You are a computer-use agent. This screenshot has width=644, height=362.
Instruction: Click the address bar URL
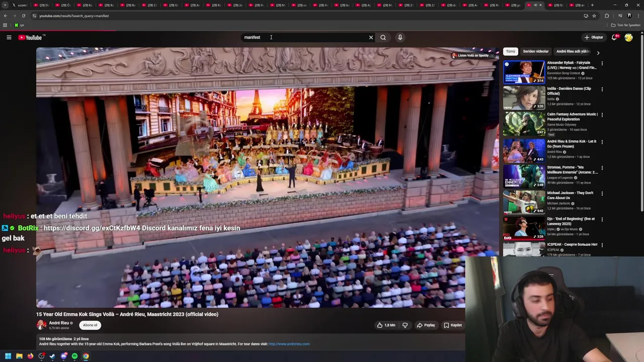pos(74,16)
